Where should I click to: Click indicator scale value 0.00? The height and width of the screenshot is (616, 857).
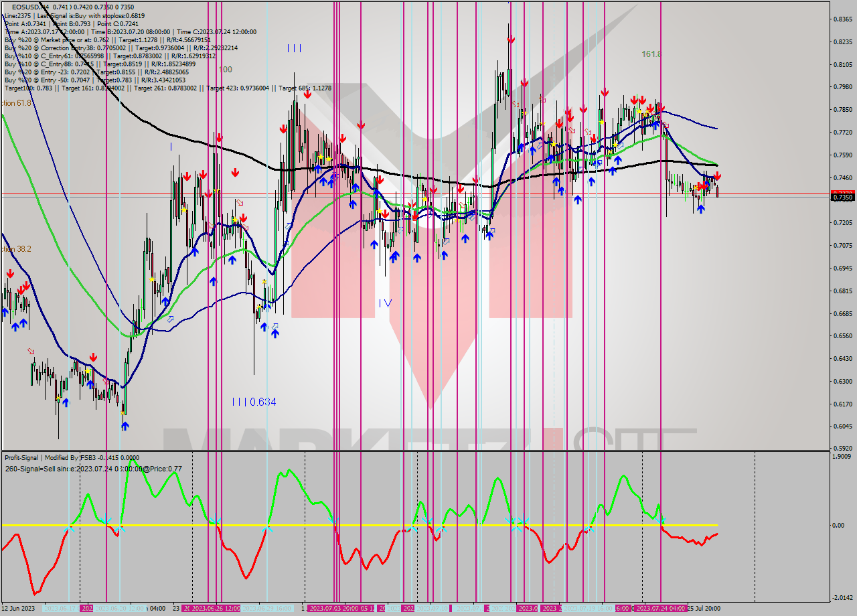[x=838, y=525]
